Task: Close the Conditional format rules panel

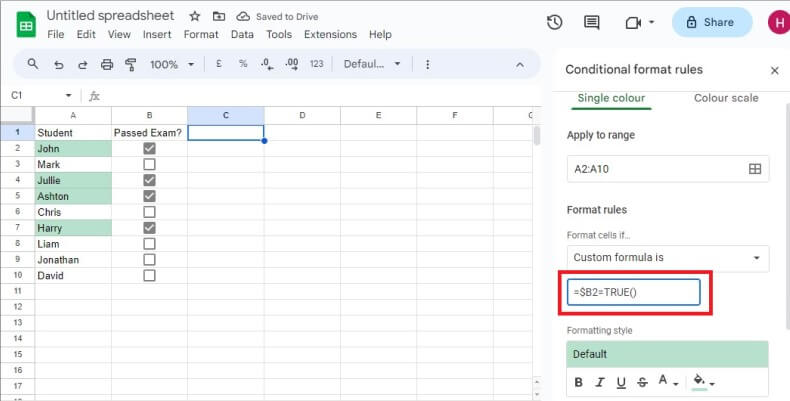Action: click(774, 71)
